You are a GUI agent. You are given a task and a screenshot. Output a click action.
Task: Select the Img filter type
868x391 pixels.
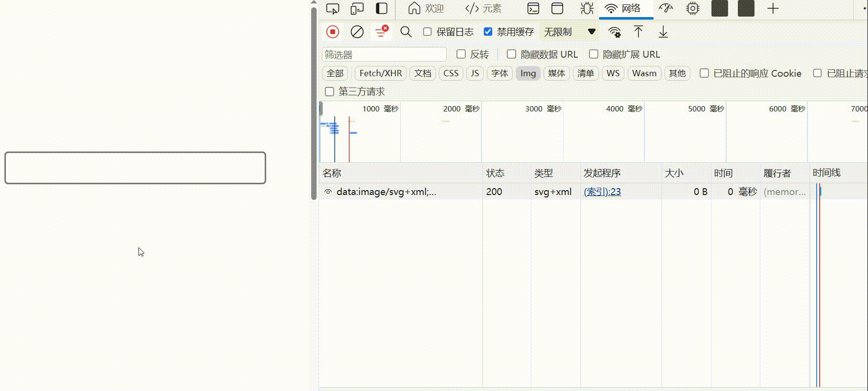pos(528,73)
